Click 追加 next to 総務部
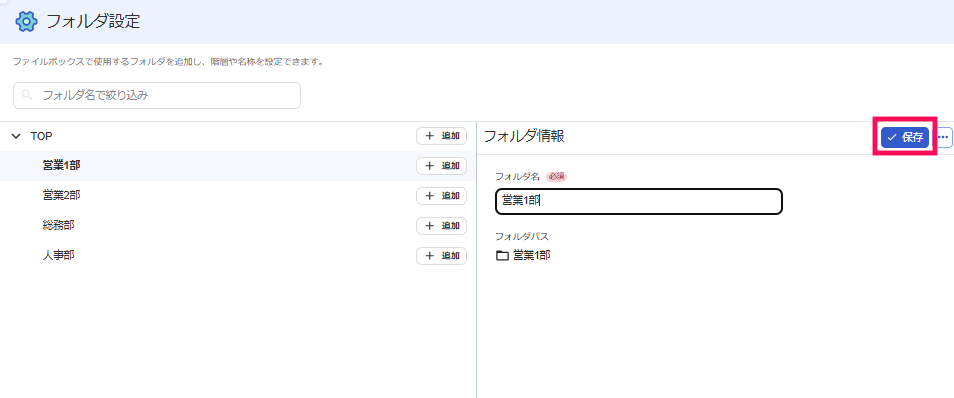The width and height of the screenshot is (954, 398). click(441, 226)
